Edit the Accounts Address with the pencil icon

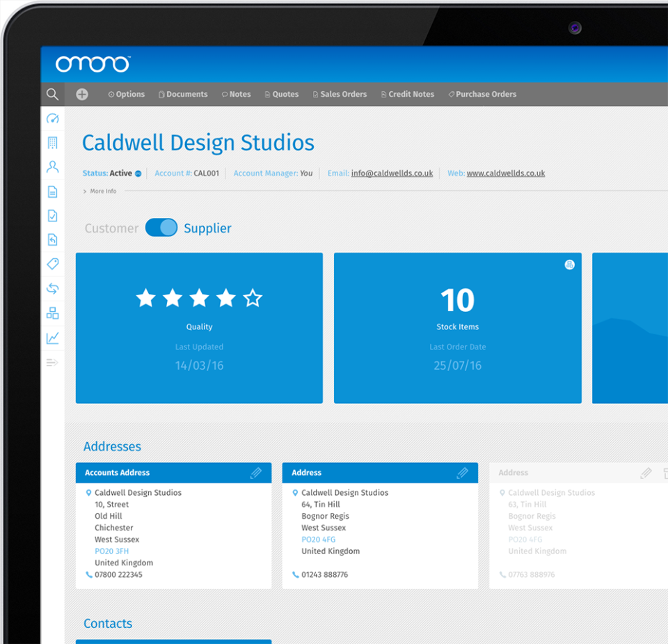[x=257, y=472]
